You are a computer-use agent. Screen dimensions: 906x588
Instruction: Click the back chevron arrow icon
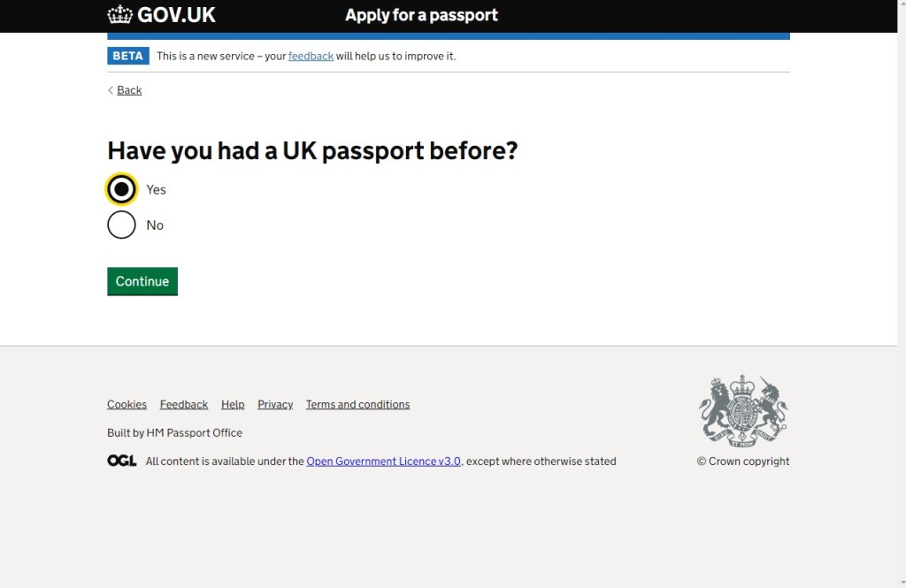click(111, 90)
